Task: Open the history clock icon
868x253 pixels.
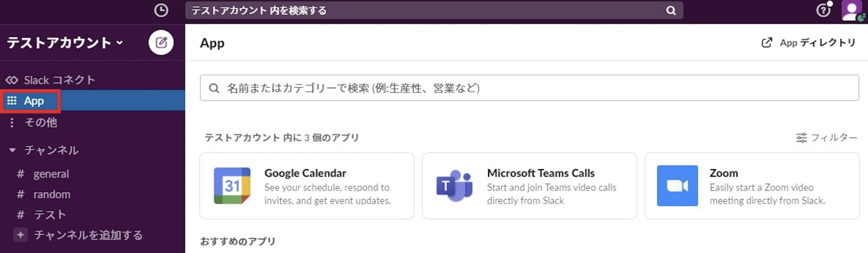Action: click(x=161, y=10)
